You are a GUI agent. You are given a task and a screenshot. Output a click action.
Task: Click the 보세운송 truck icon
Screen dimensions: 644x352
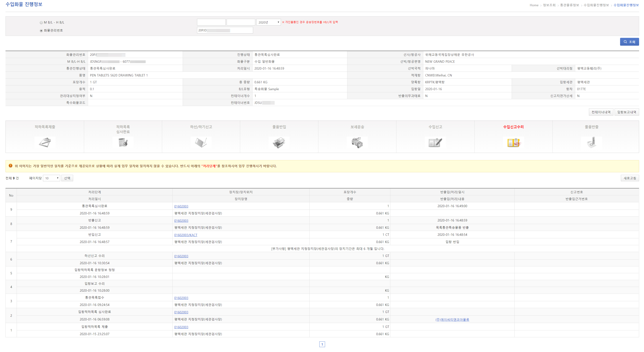(357, 142)
